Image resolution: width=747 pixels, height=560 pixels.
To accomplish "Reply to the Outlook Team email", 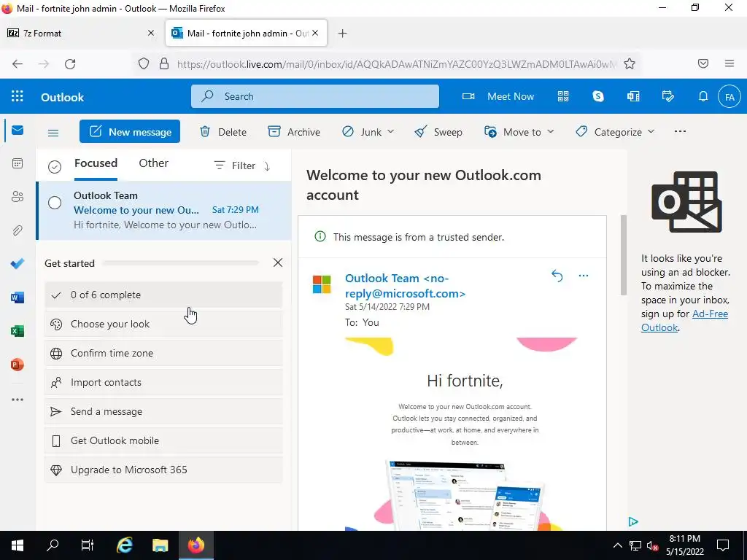I will tap(557, 276).
